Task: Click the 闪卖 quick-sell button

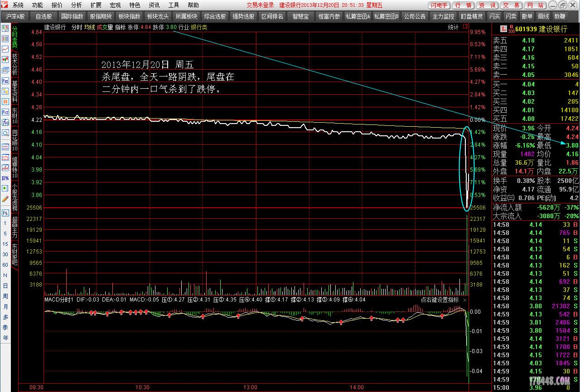Action: point(511,16)
